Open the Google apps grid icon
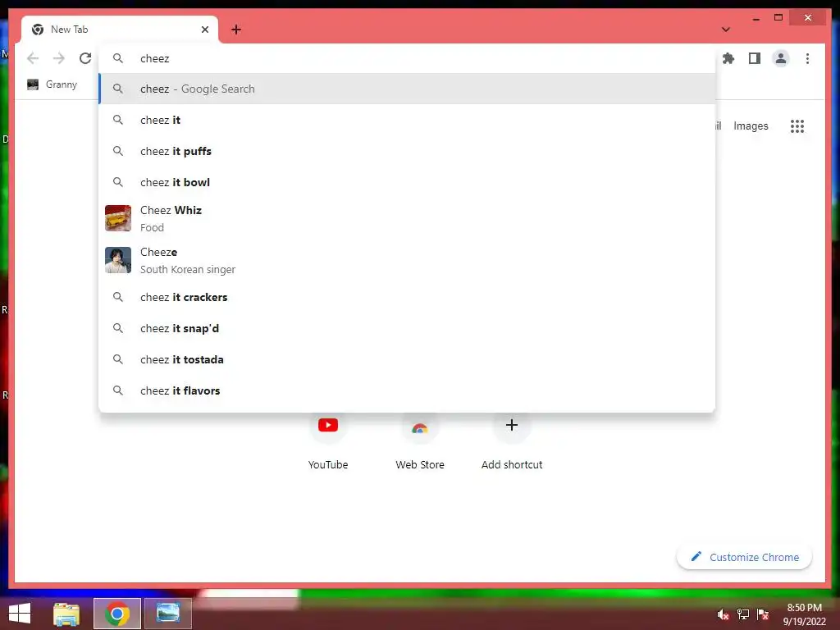 (797, 126)
